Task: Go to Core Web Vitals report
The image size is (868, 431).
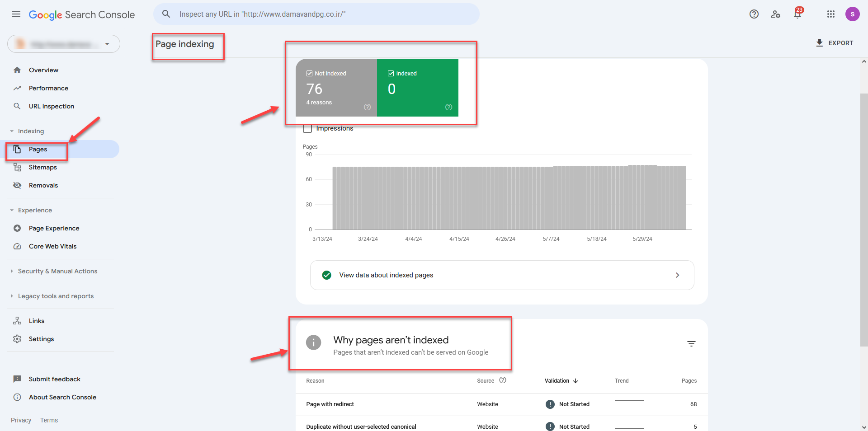Action: (x=52, y=246)
